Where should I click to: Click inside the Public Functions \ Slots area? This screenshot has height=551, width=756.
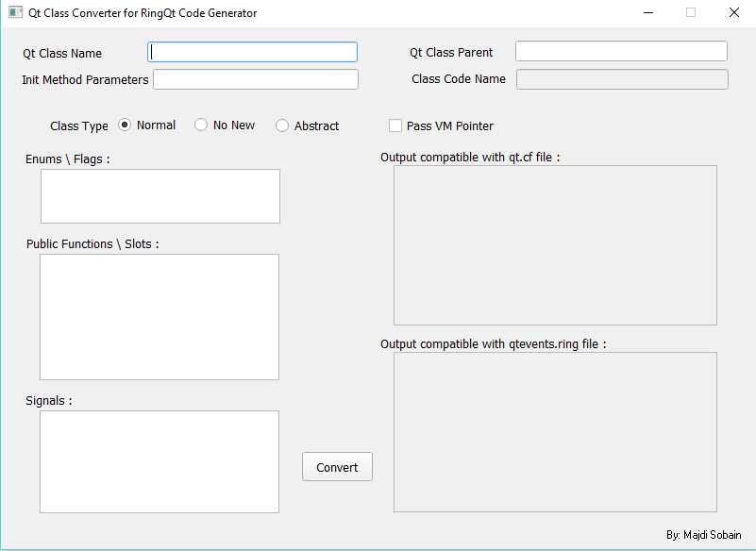[159, 316]
